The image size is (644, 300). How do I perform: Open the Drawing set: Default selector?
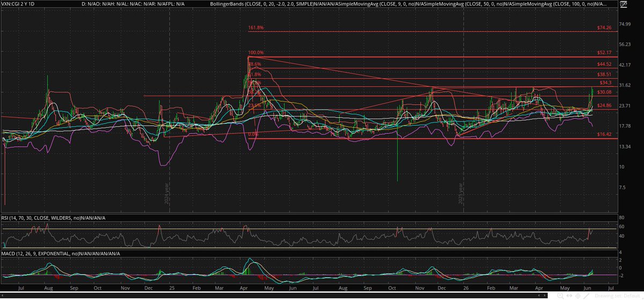tap(617, 296)
